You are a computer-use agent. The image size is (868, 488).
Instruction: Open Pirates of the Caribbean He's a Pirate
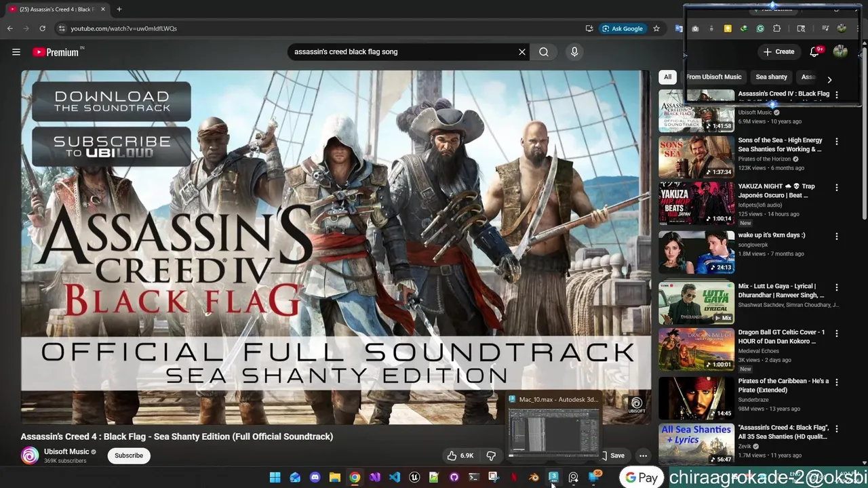point(783,386)
